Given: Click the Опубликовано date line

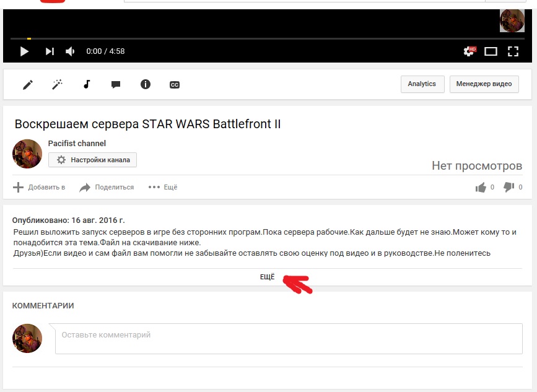Looking at the screenshot, I should coord(69,220).
